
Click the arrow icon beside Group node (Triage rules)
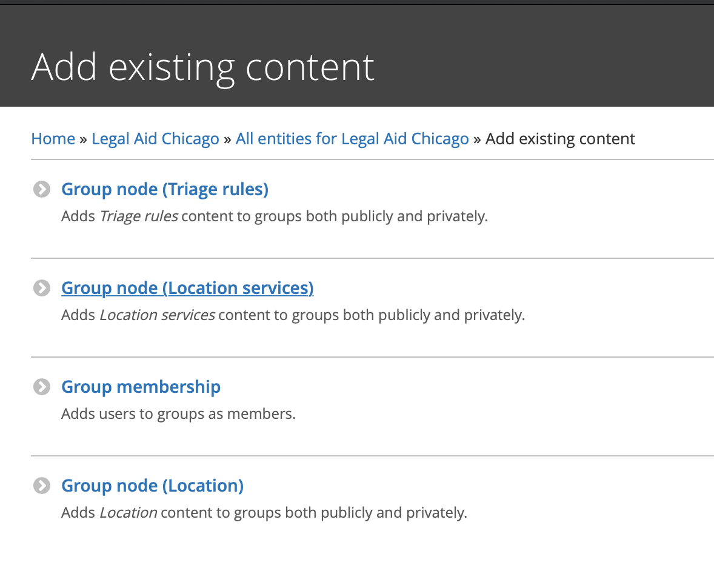[42, 189]
